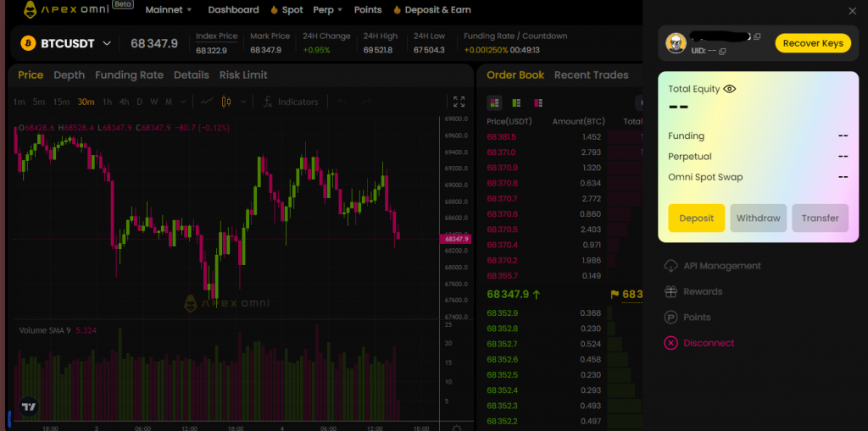Expand the BTCUSDT pair selector
The width and height of the screenshot is (868, 431).
tap(107, 43)
